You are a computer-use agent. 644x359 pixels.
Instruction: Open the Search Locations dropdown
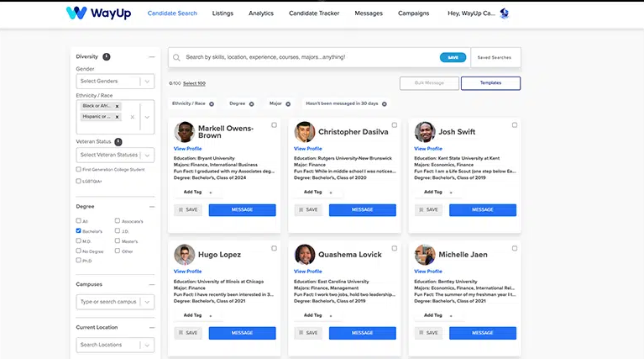click(x=115, y=345)
